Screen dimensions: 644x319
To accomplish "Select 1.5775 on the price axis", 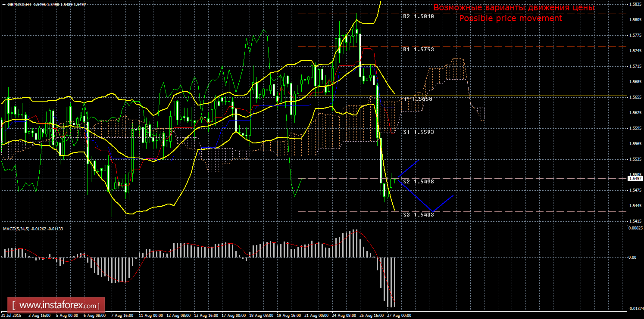I will click(635, 35).
